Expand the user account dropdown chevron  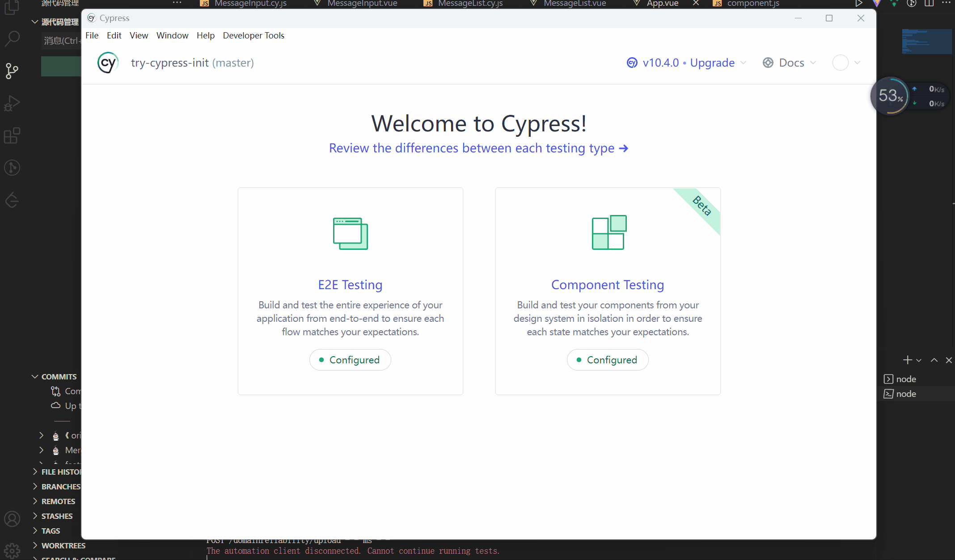pos(857,63)
